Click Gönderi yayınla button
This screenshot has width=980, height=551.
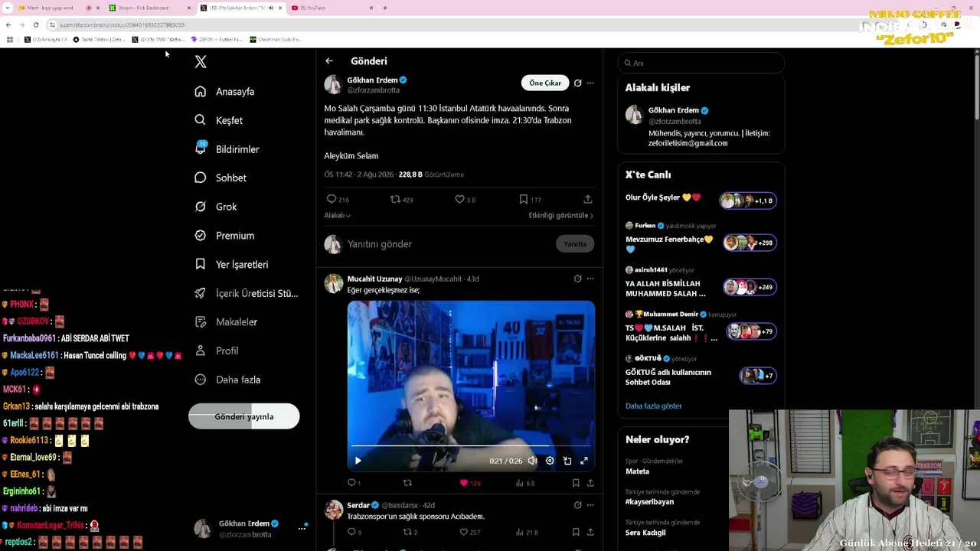pyautogui.click(x=244, y=416)
